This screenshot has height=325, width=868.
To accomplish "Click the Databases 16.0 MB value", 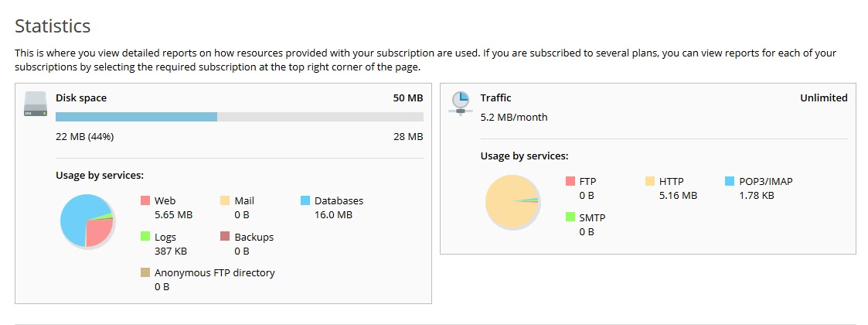I will point(333,215).
